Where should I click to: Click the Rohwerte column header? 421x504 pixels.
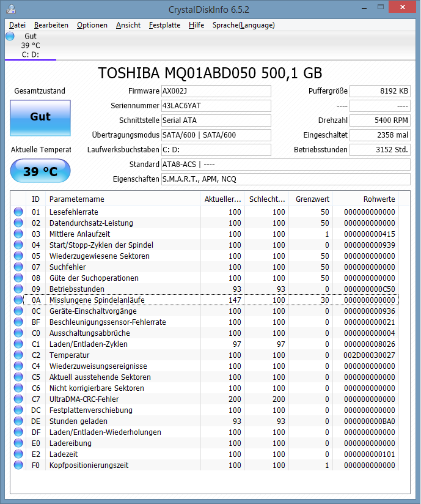pyautogui.click(x=366, y=199)
